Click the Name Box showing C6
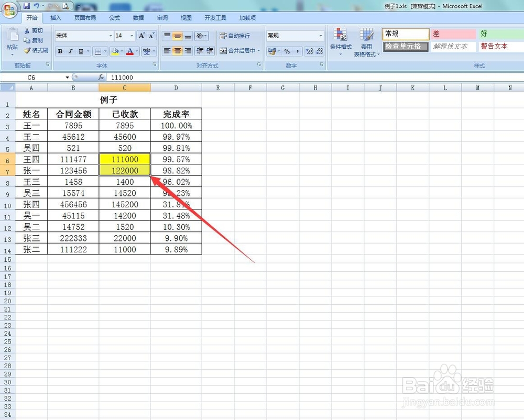 (x=31, y=77)
